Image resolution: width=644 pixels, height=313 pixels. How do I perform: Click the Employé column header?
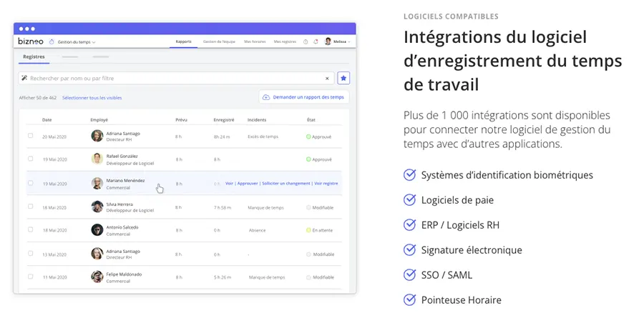tap(99, 120)
